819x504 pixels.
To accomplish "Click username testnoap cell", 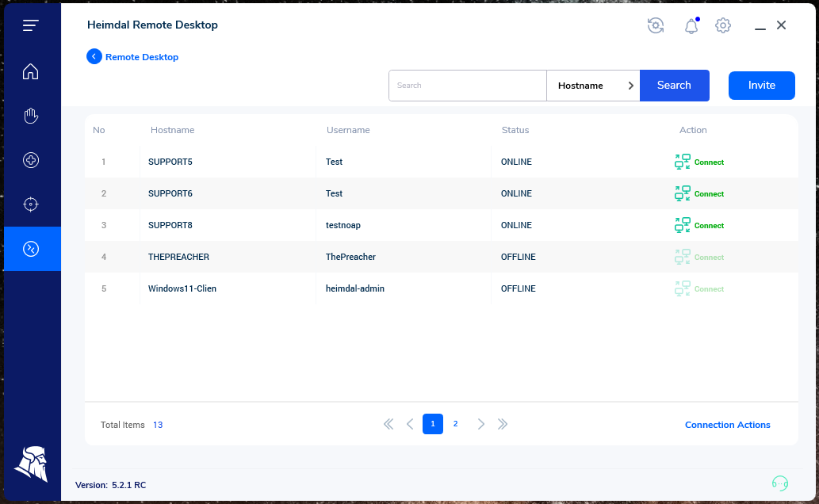I will coord(343,226).
